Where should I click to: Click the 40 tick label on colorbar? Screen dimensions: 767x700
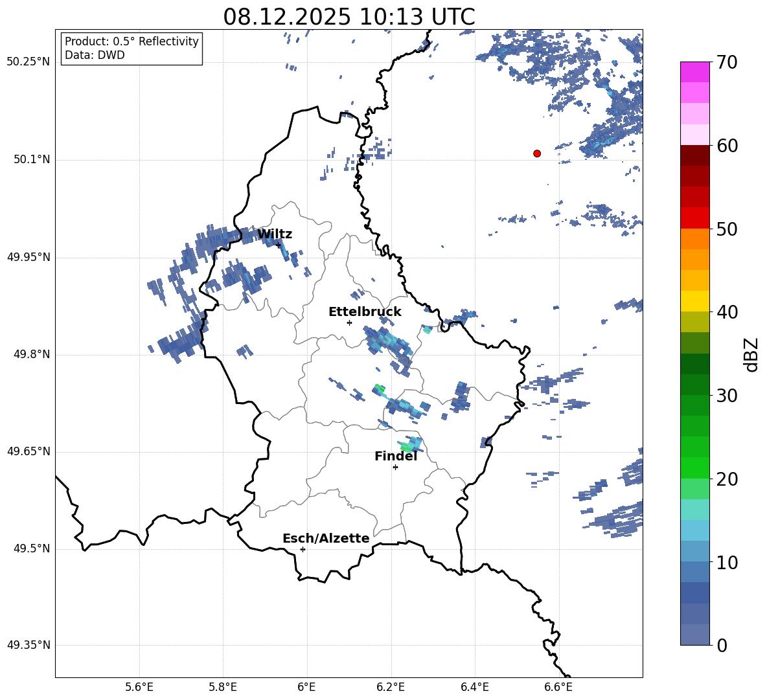(727, 312)
